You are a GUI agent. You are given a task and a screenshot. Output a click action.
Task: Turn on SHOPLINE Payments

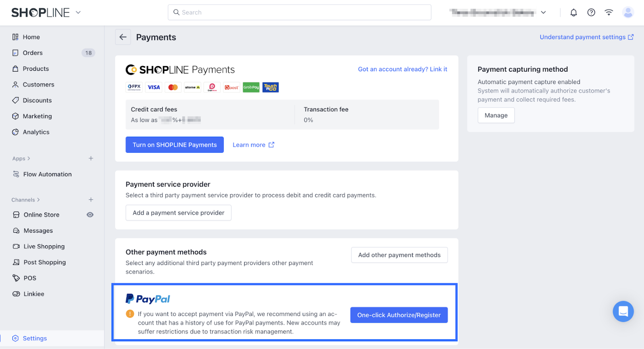[x=175, y=145]
